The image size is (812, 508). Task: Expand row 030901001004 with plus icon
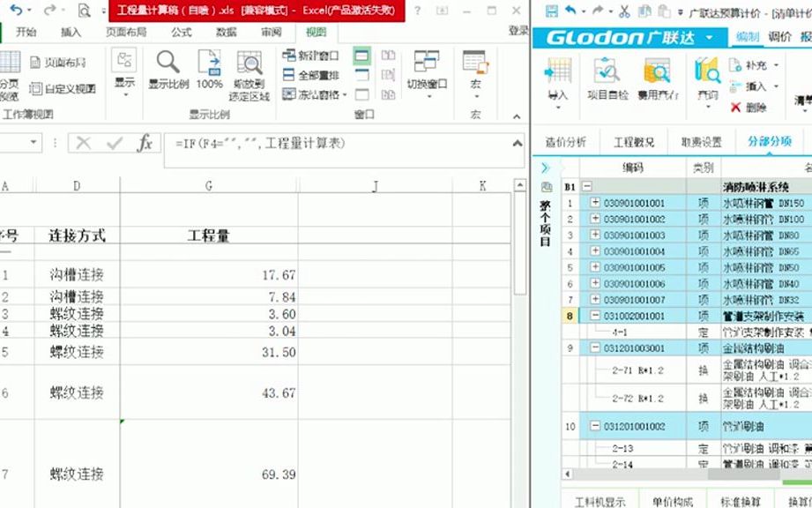(x=595, y=250)
